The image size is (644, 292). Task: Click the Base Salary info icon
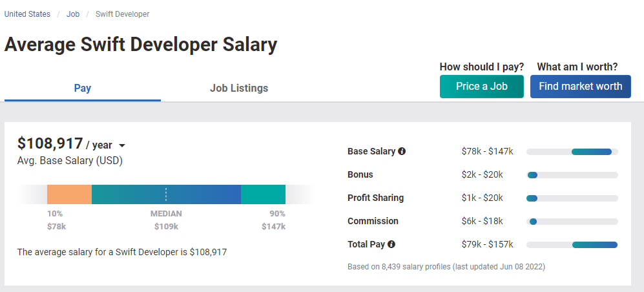(402, 151)
